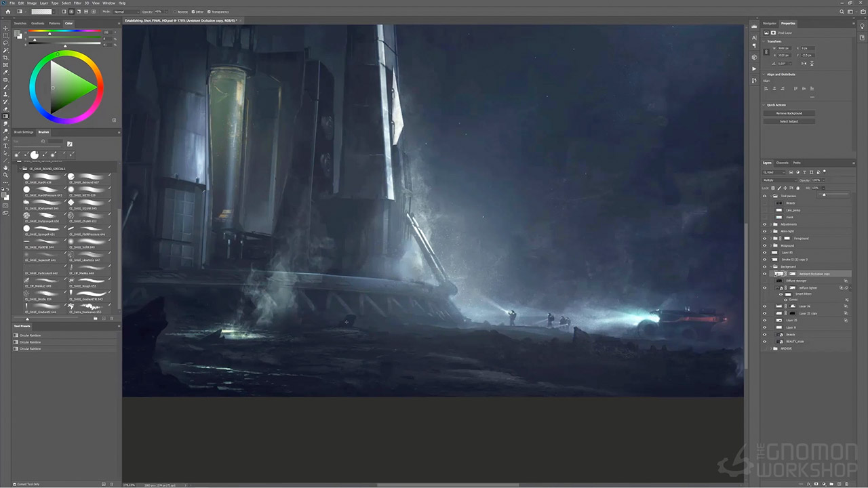The height and width of the screenshot is (488, 868).
Task: Hide the Adjustments group
Action: [x=765, y=224]
